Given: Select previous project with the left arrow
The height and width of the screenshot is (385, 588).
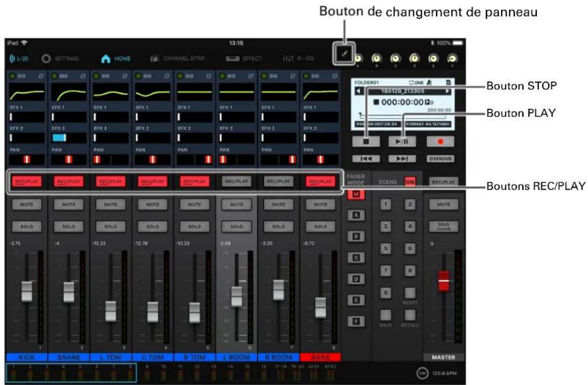Looking at the screenshot, I should tap(359, 91).
